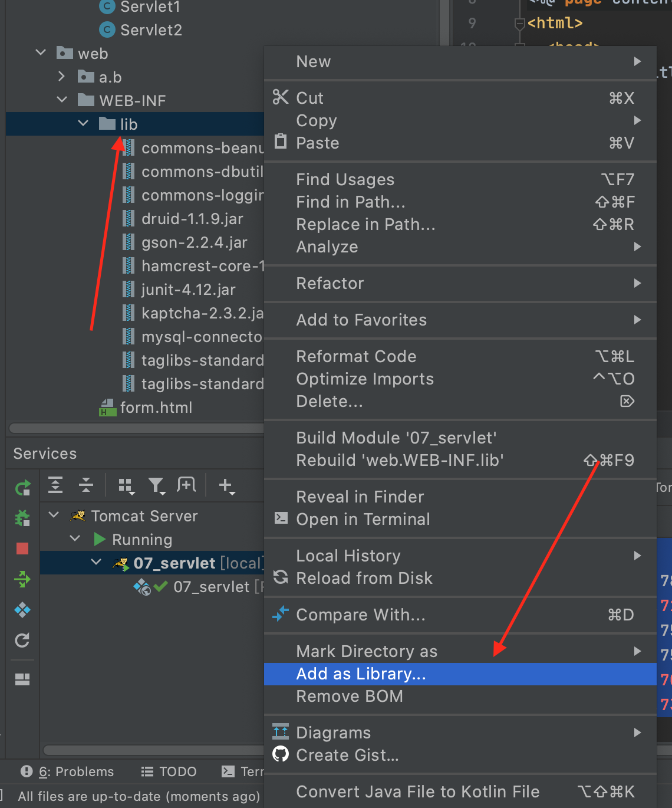Image resolution: width=672 pixels, height=808 pixels.
Task: Select the debug server icon
Action: [x=22, y=518]
